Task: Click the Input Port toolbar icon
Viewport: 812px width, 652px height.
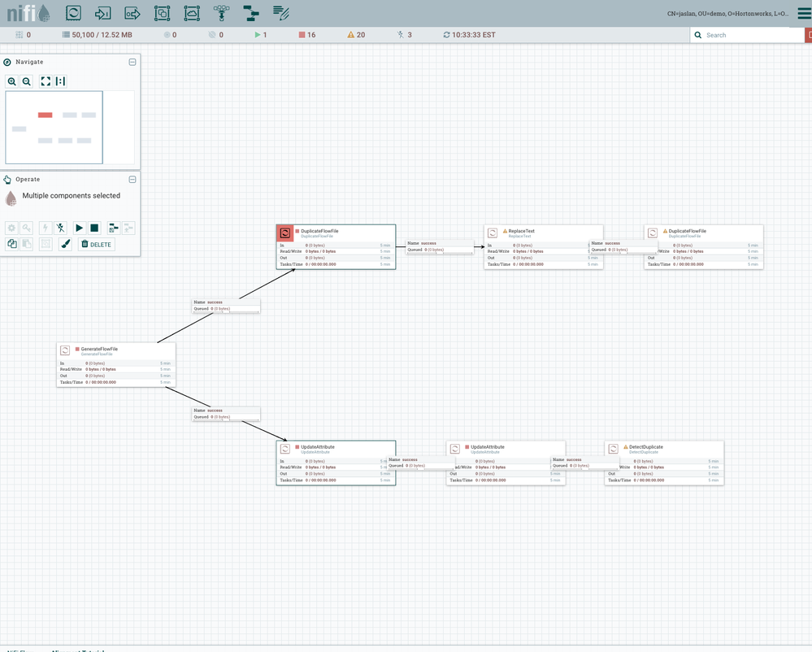Action: coord(102,13)
